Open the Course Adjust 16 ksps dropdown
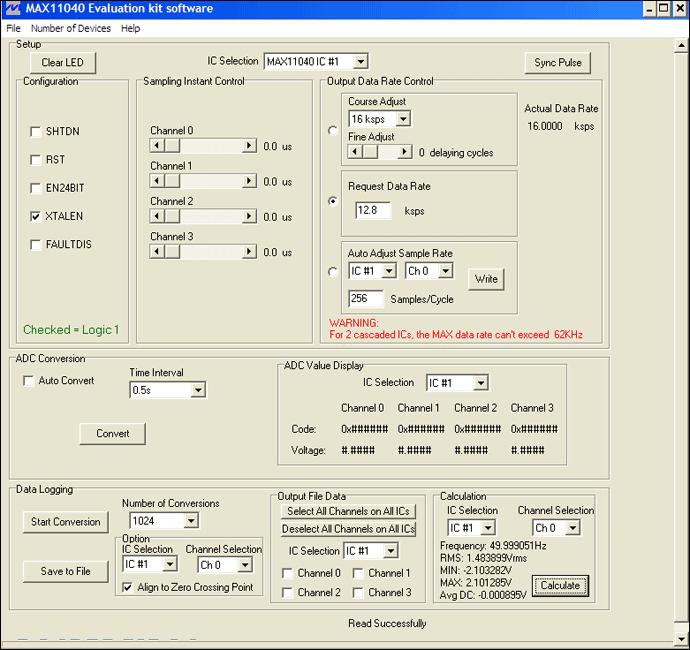The width and height of the screenshot is (690, 650). coord(403,119)
